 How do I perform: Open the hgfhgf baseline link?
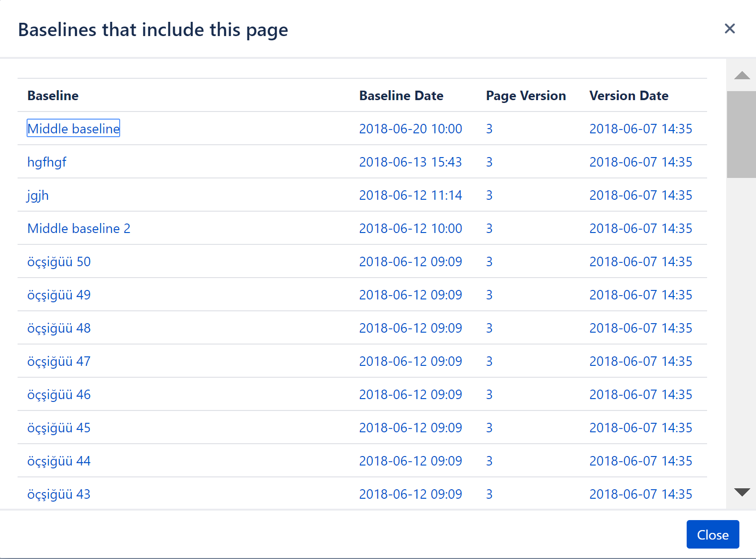pyautogui.click(x=47, y=162)
